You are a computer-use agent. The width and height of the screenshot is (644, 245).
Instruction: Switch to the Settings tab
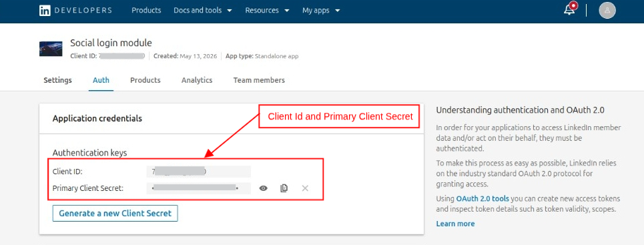pyautogui.click(x=57, y=80)
